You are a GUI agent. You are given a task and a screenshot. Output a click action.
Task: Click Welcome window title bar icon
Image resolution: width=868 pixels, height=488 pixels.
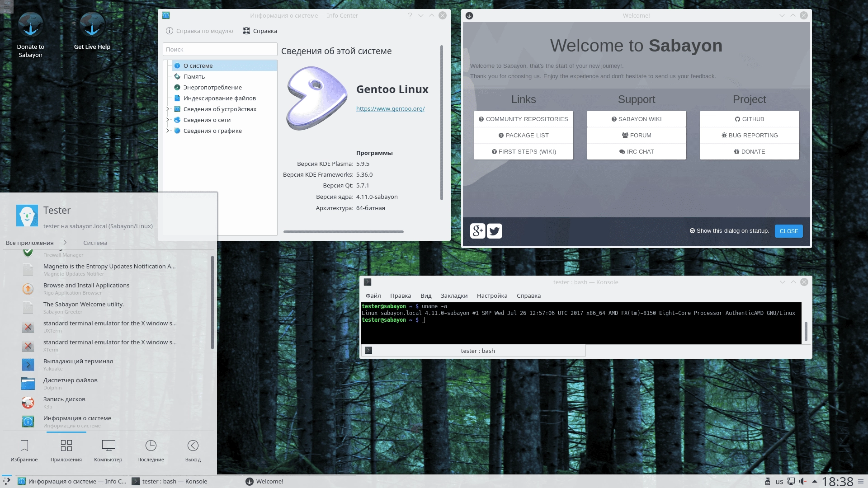pos(469,15)
